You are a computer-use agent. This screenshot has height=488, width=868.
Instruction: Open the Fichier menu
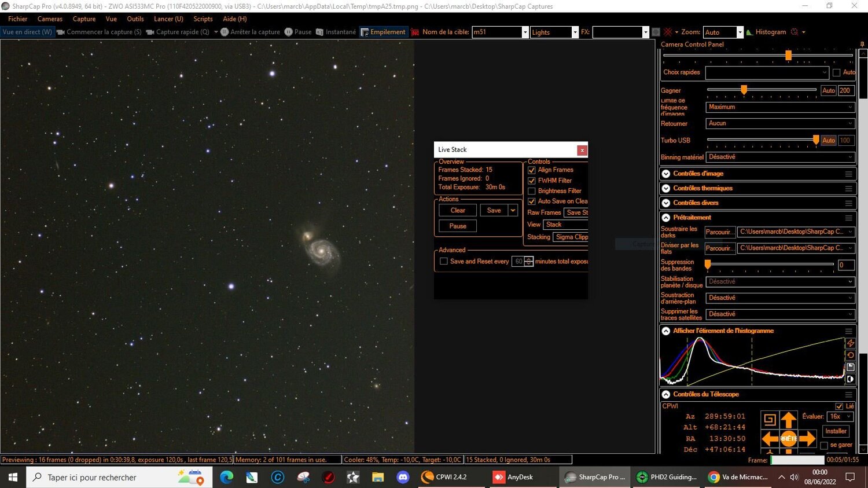coord(18,19)
